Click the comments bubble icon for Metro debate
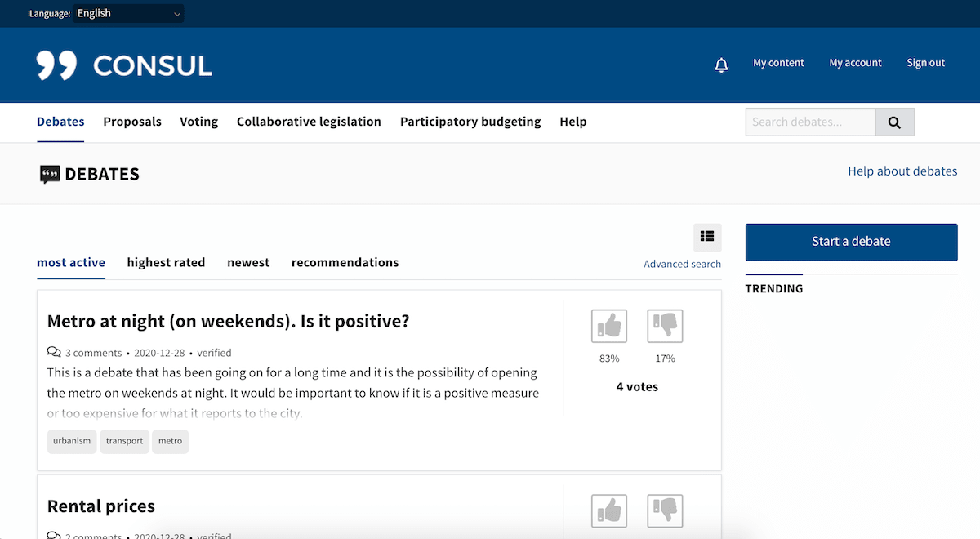The image size is (980, 539). click(x=54, y=352)
